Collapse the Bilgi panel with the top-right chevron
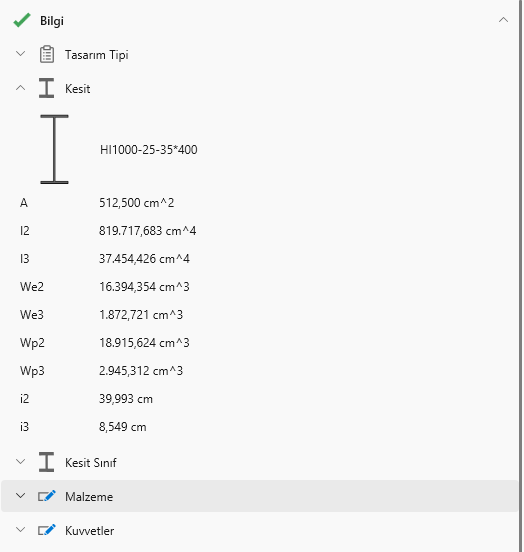 [503, 20]
